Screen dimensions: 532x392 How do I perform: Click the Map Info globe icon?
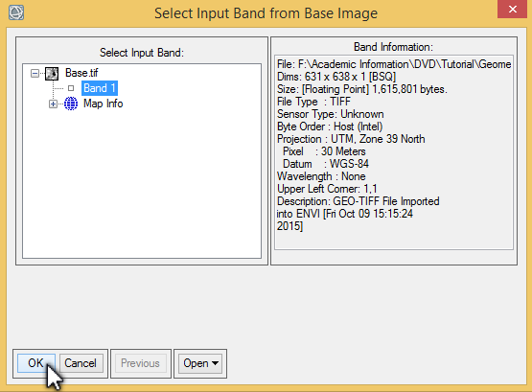(71, 104)
